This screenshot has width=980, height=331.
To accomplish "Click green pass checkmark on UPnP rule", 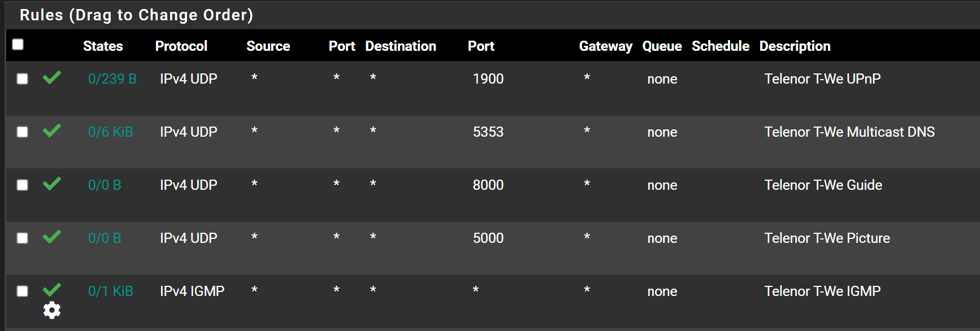I will tap(52, 77).
